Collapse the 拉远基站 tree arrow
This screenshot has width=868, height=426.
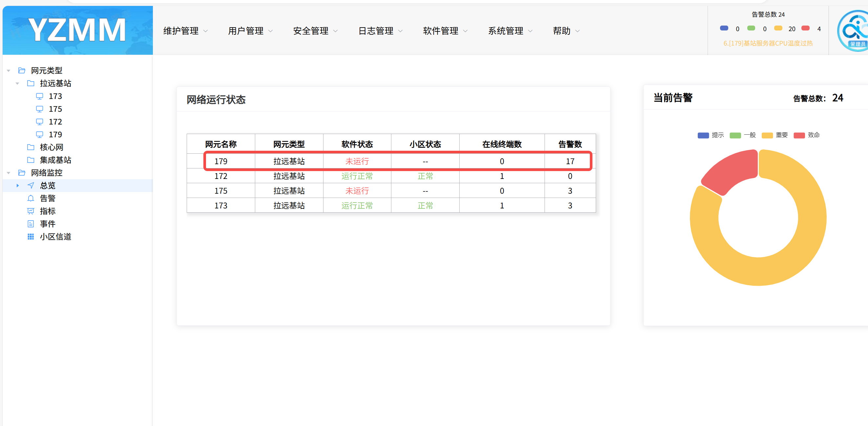click(x=17, y=84)
